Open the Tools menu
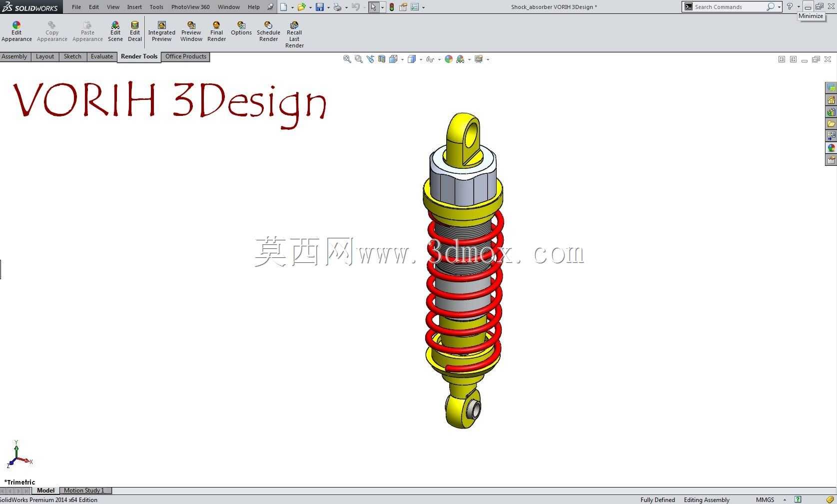 pos(156,7)
